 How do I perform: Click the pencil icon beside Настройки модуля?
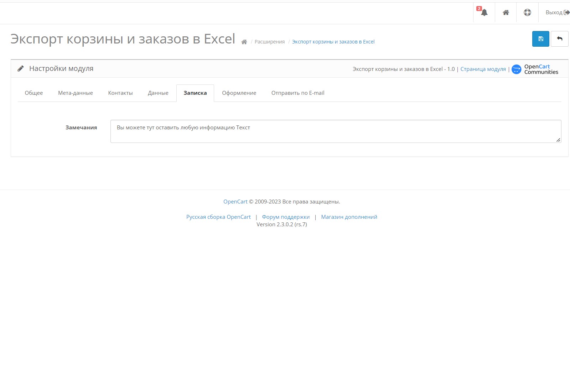pyautogui.click(x=21, y=68)
